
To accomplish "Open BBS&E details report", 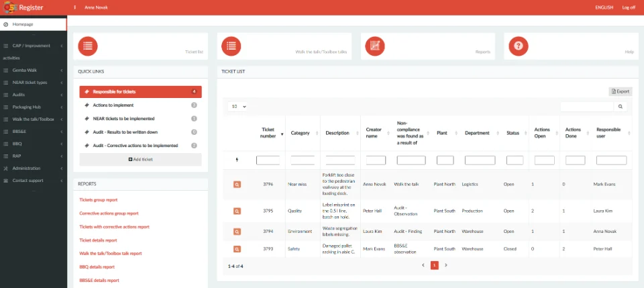I will pos(99,281).
